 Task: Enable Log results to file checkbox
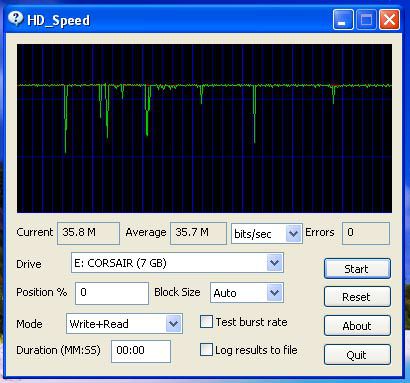point(206,350)
